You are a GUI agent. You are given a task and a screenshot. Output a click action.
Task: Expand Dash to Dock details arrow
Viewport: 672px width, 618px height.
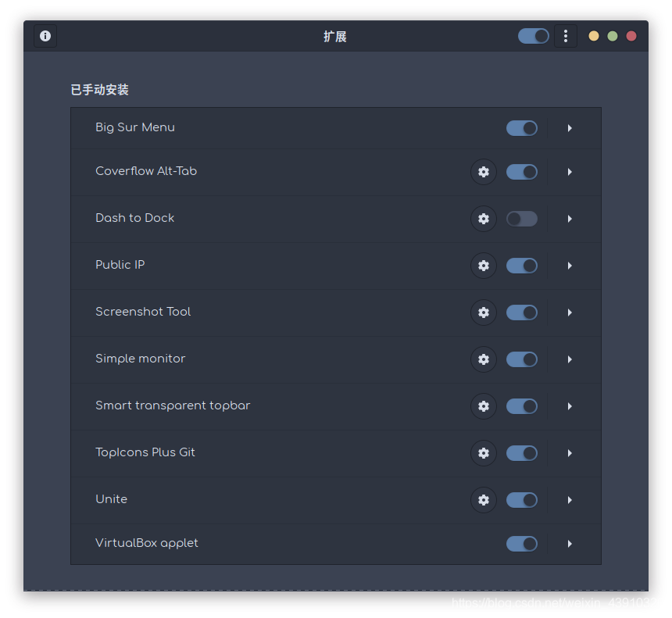point(570,219)
